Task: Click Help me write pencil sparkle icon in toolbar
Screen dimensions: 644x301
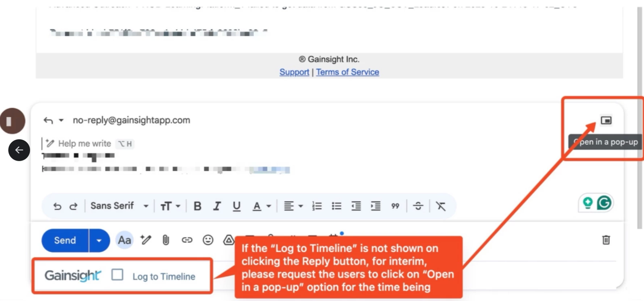Action: pyautogui.click(x=146, y=240)
